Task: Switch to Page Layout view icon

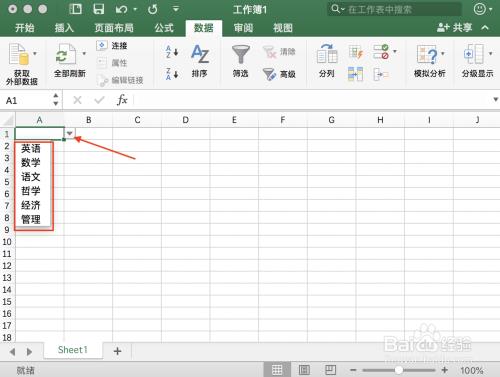Action: [304, 370]
